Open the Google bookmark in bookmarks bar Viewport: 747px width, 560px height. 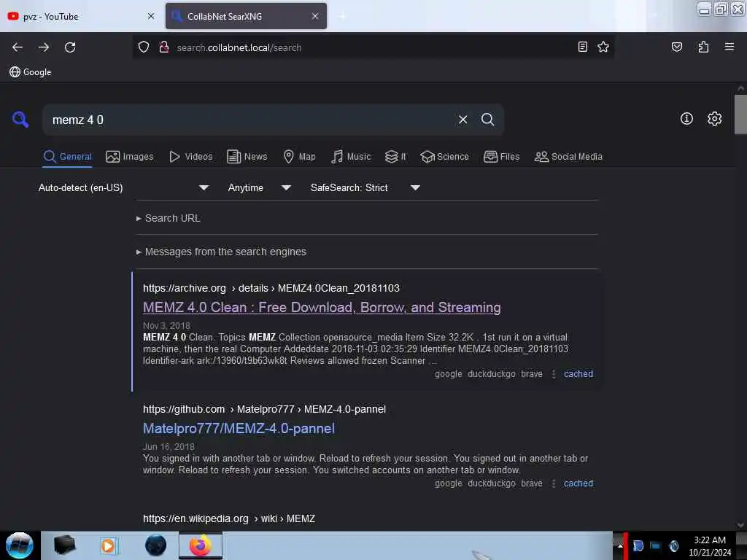pyautogui.click(x=31, y=72)
